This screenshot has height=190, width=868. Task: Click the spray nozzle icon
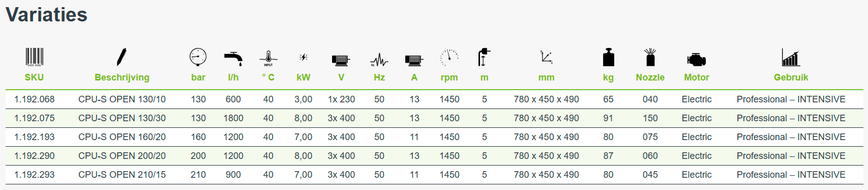click(x=650, y=57)
